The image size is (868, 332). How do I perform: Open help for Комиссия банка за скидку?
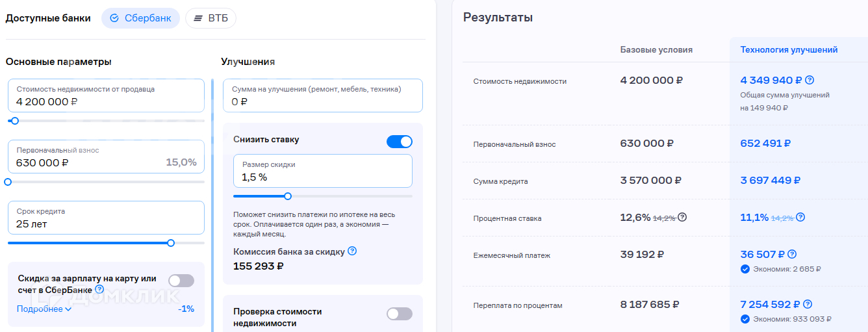(x=352, y=251)
